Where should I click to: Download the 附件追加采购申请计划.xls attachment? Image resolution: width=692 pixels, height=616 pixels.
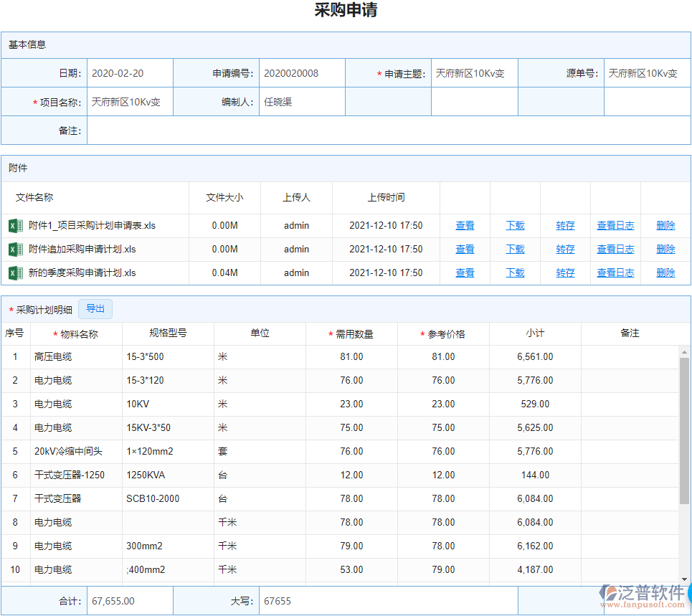coord(515,250)
